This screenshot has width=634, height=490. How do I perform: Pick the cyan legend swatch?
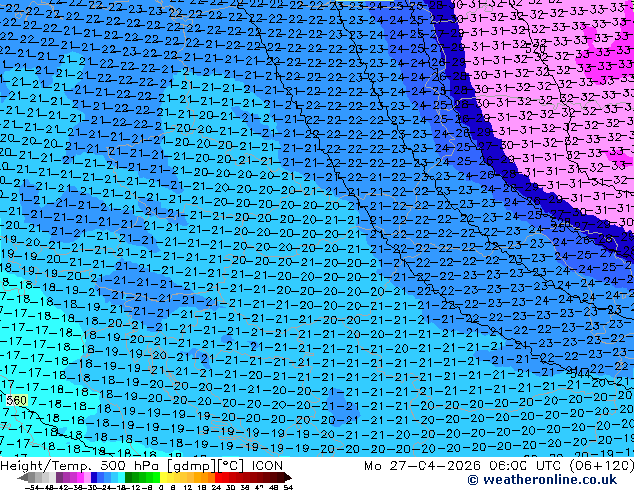pyautogui.click(x=121, y=477)
